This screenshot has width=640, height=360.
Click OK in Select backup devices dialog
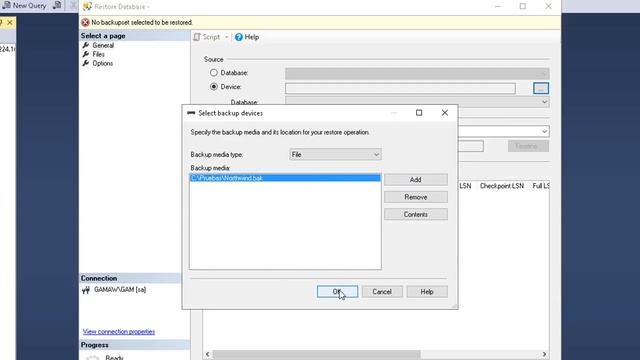(x=337, y=291)
